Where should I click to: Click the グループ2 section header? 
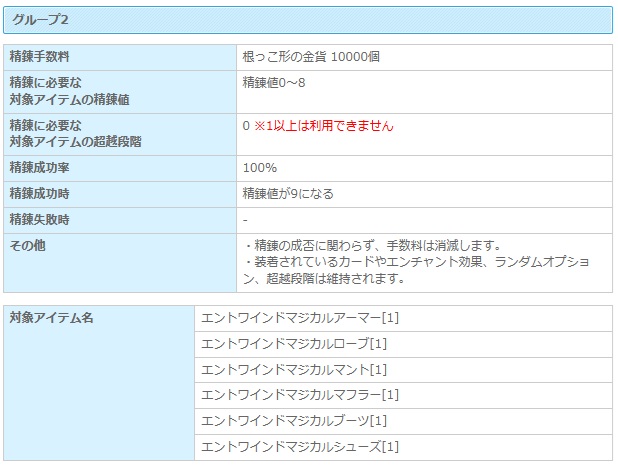[x=40, y=20]
